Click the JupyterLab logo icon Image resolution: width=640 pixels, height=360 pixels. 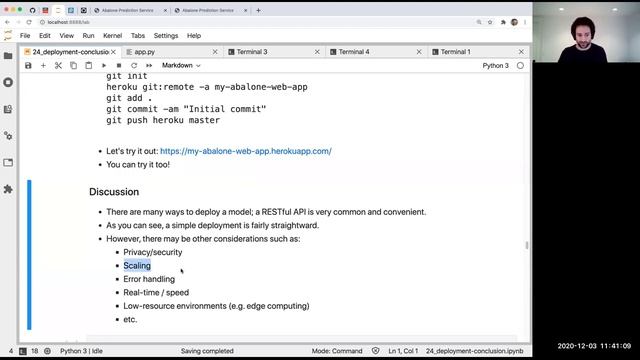point(8,36)
